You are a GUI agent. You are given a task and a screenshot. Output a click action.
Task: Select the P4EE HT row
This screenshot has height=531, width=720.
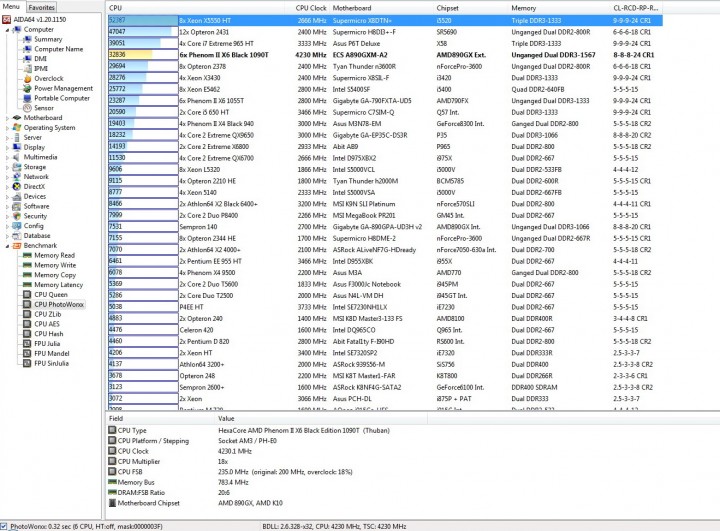(x=385, y=307)
